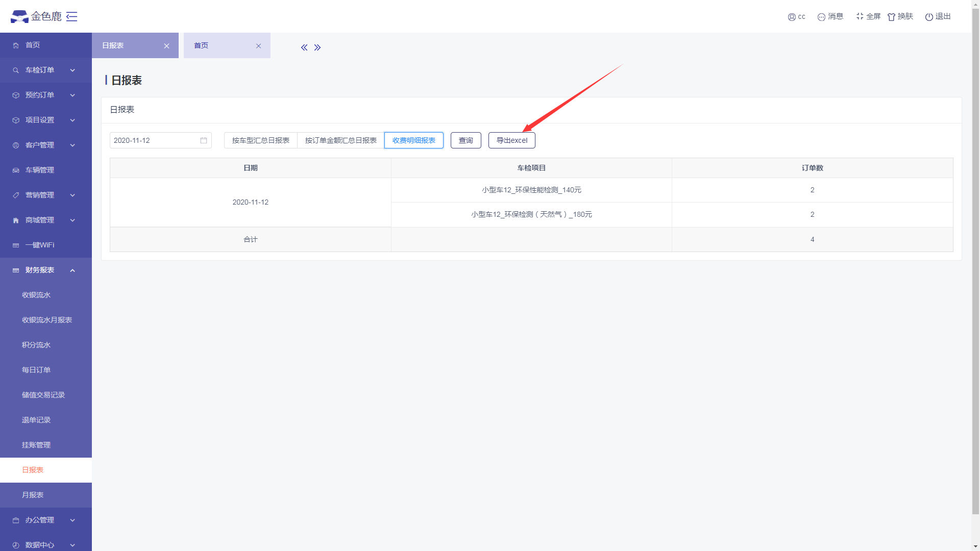Toggle 全屏 fullscreen icon

860,16
